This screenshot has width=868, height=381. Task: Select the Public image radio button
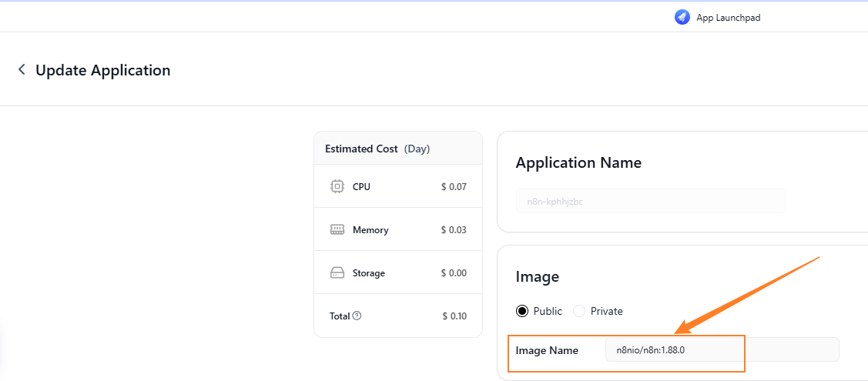click(521, 311)
